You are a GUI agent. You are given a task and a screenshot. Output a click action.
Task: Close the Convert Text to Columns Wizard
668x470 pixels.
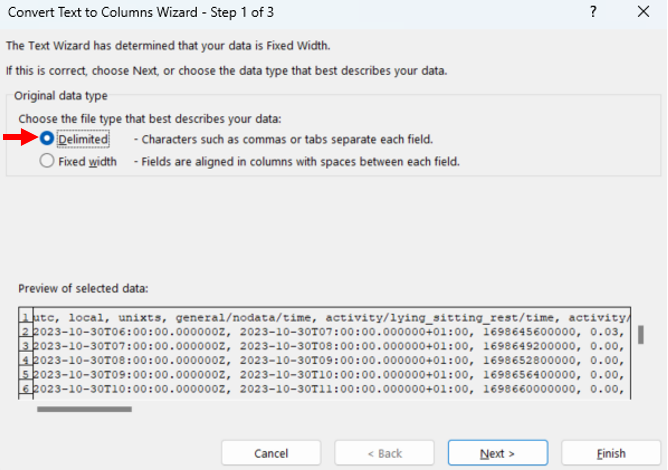(643, 13)
